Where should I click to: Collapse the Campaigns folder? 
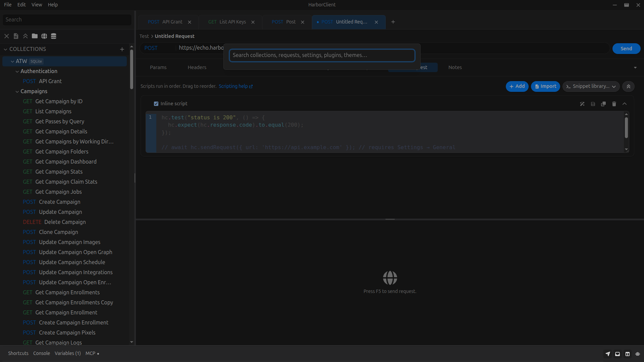17,92
